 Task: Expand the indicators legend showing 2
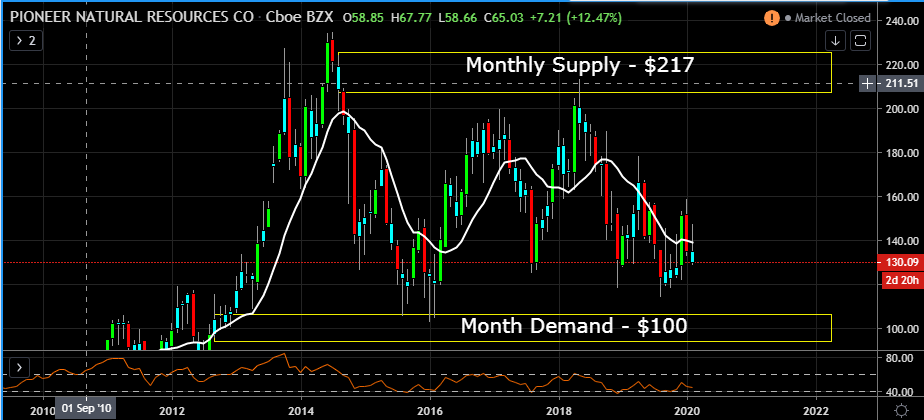tap(25, 41)
